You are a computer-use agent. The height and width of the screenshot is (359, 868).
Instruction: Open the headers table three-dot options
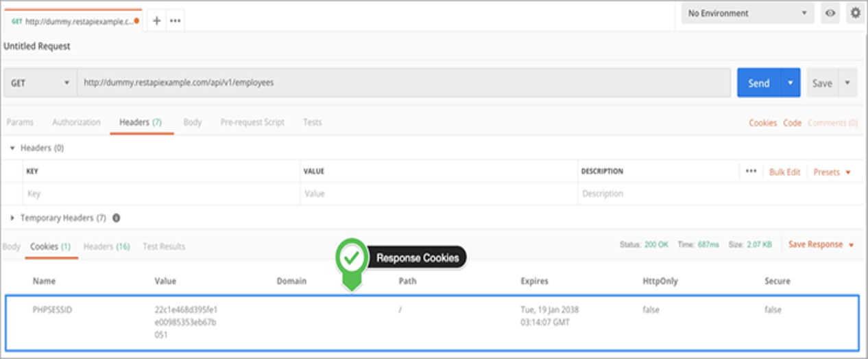click(x=751, y=172)
